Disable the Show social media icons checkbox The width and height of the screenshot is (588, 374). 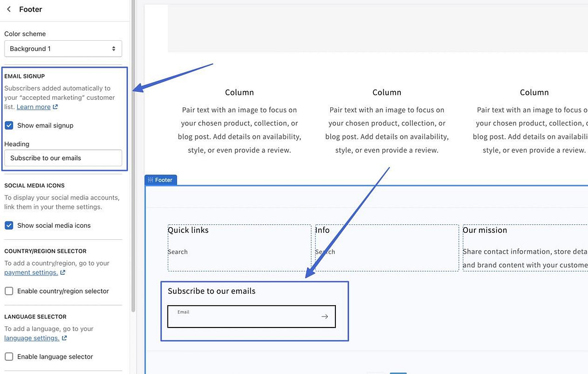coord(9,225)
